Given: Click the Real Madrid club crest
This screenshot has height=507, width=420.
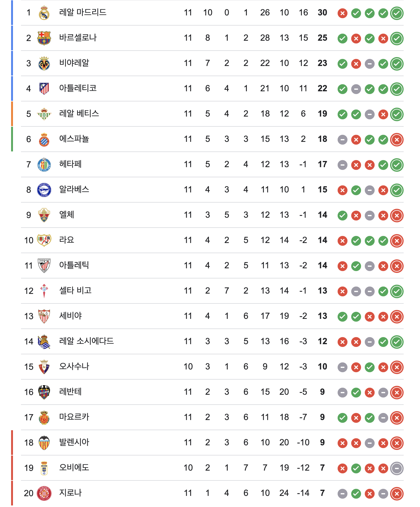Looking at the screenshot, I should coord(44,13).
